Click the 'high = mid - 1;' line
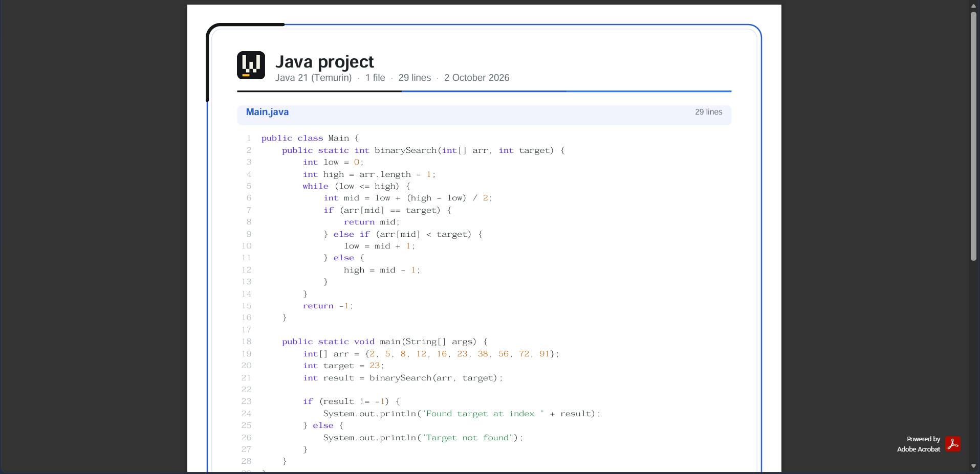Viewport: 980px width, 474px height. point(382,270)
